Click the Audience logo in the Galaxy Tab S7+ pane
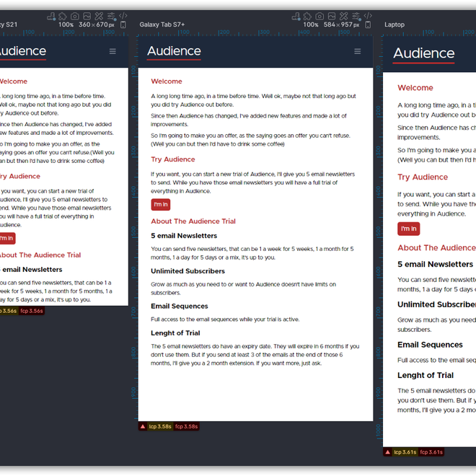This screenshot has width=476, height=476. point(174,52)
